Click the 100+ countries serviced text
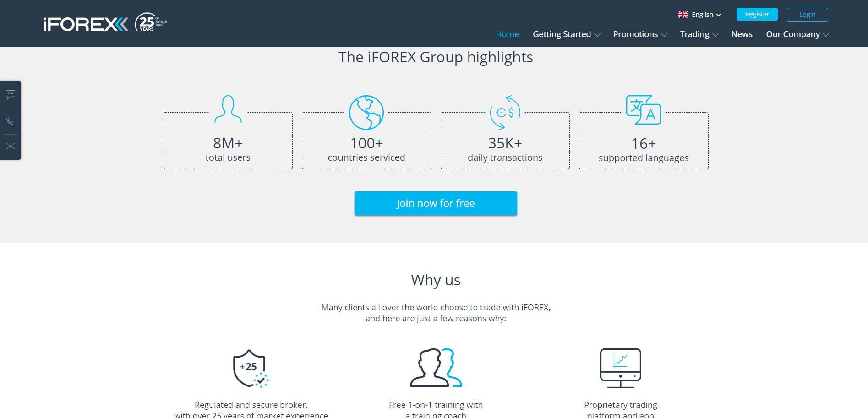The height and width of the screenshot is (418, 868). (x=366, y=149)
